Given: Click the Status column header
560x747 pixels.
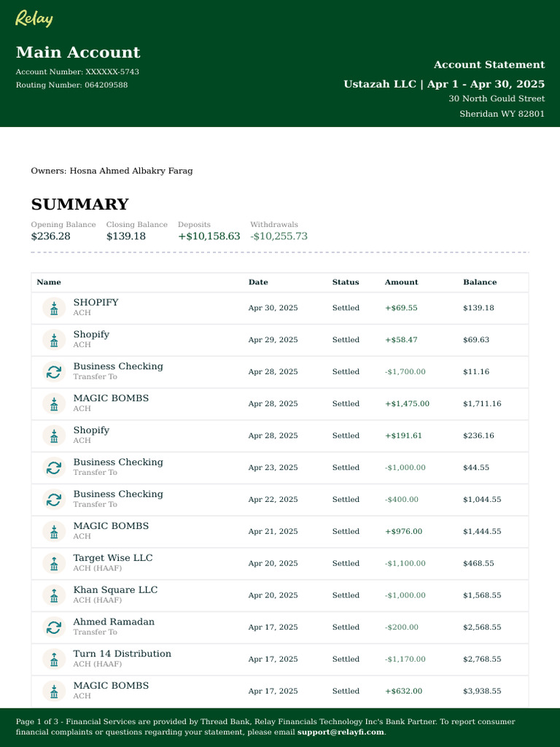Looking at the screenshot, I should coord(346,282).
